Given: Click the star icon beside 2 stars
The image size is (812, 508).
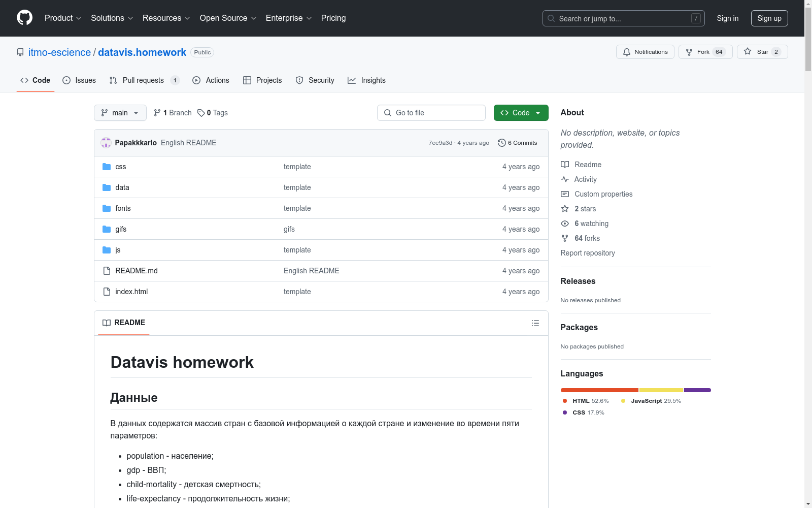Looking at the screenshot, I should [565, 209].
